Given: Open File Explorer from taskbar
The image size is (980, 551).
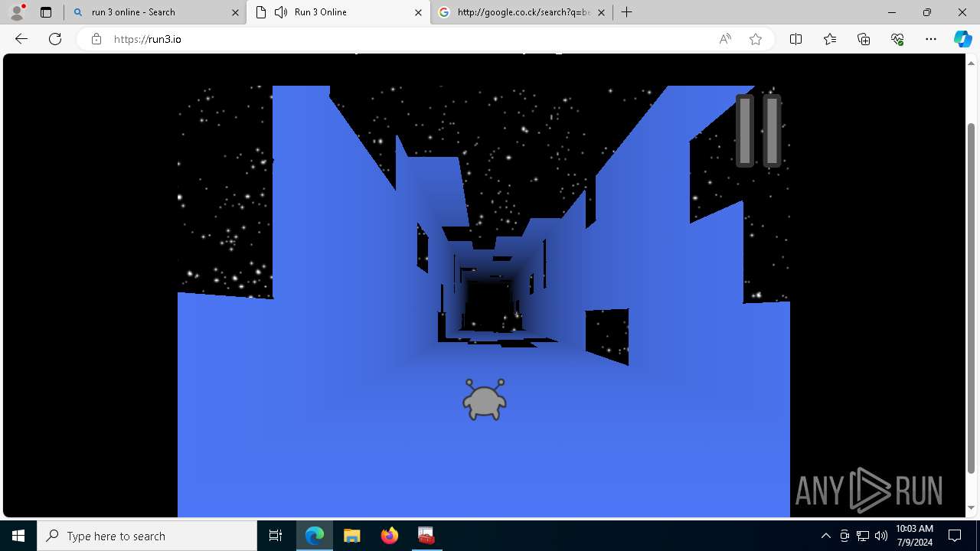Looking at the screenshot, I should click(x=351, y=536).
